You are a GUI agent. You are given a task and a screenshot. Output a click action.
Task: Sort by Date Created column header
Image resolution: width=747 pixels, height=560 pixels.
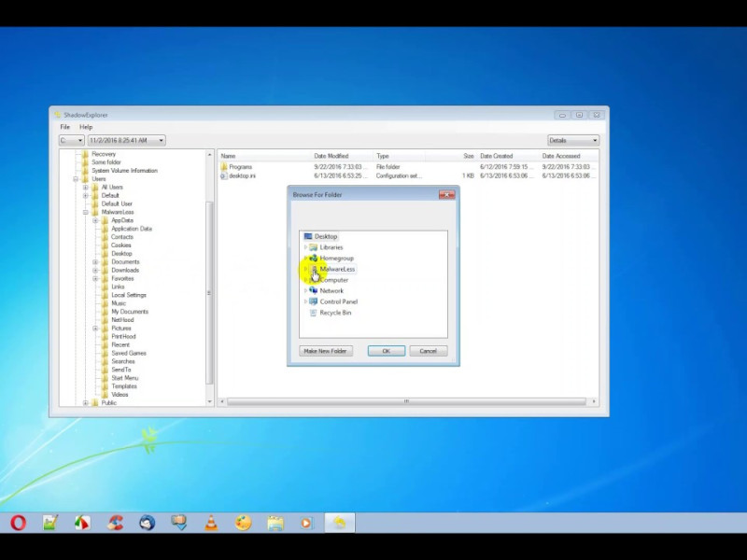(508, 156)
